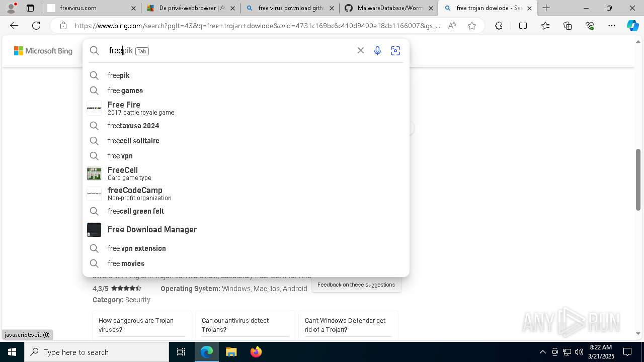Screen dimensions: 644x362
Task: Open visual search camera icon
Action: pyautogui.click(x=395, y=51)
